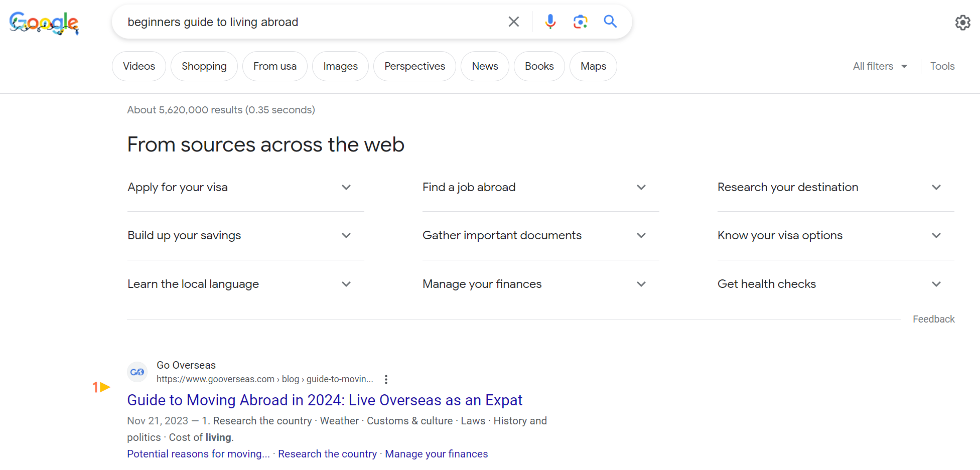Select the Books filter chip

tap(539, 66)
